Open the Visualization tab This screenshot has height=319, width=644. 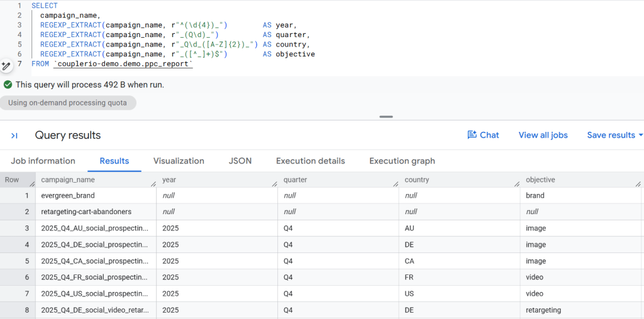(179, 161)
